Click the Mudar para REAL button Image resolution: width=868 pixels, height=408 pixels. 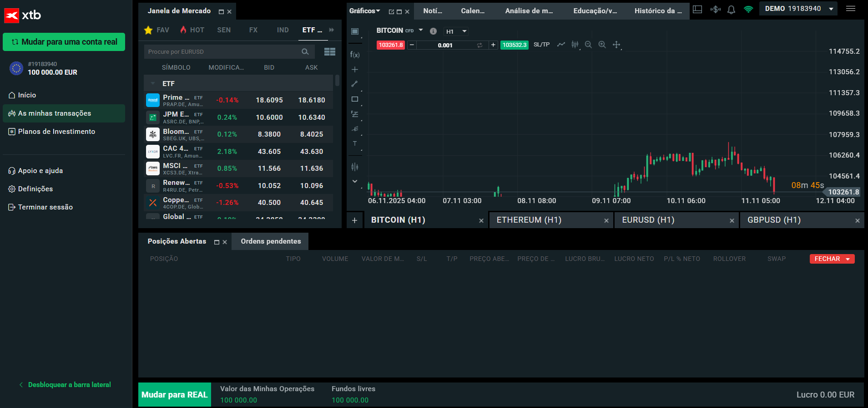tap(175, 395)
